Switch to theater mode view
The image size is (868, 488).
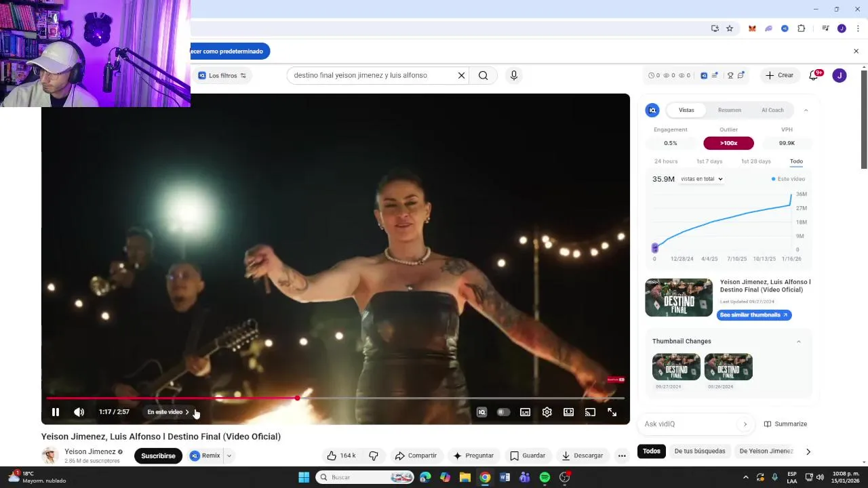[x=568, y=412]
